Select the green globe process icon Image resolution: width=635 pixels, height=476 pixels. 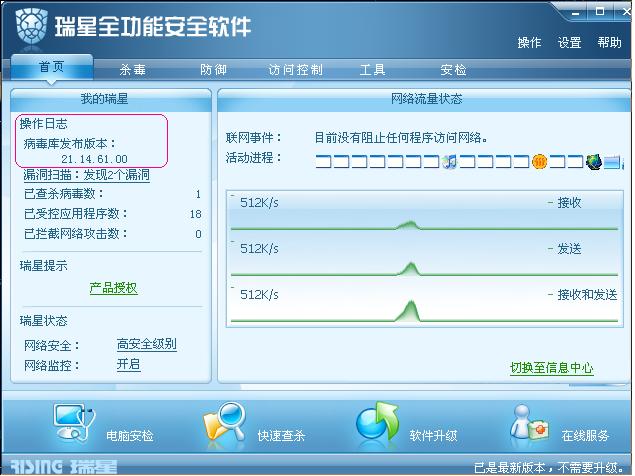pyautogui.click(x=593, y=162)
